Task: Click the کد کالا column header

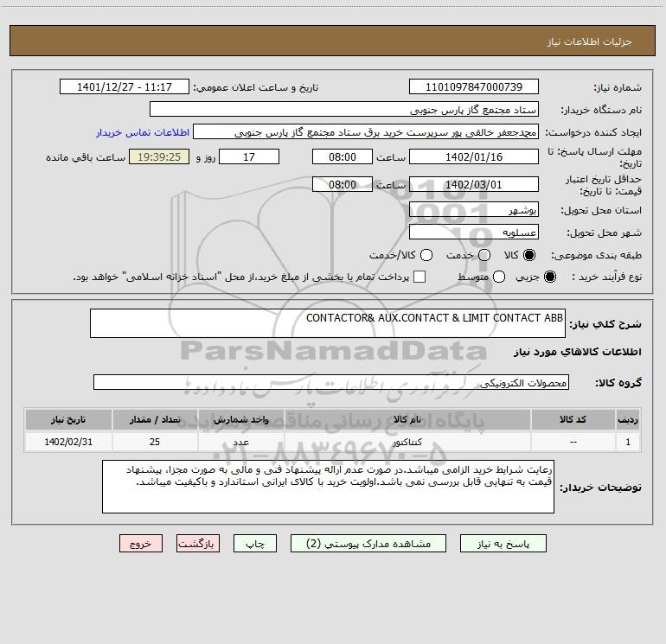Action: tap(573, 420)
